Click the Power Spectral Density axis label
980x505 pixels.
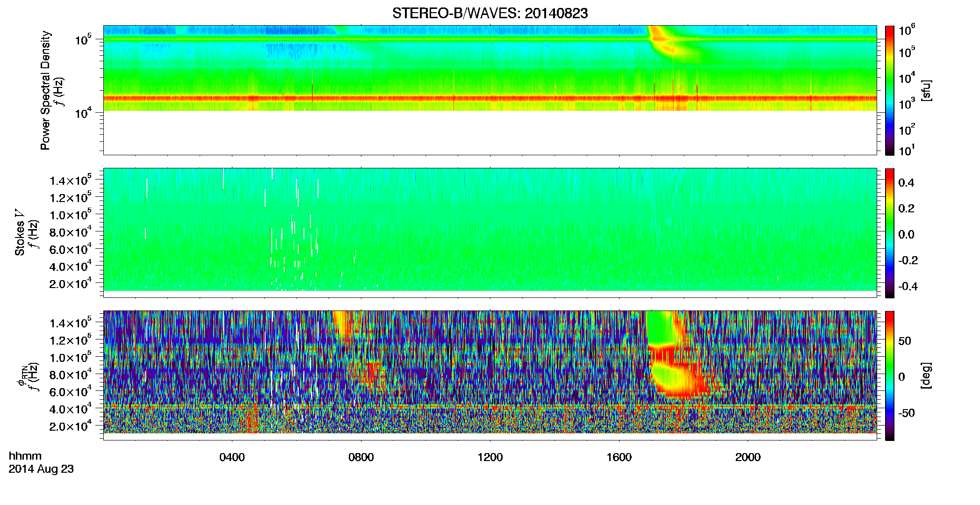pyautogui.click(x=45, y=90)
